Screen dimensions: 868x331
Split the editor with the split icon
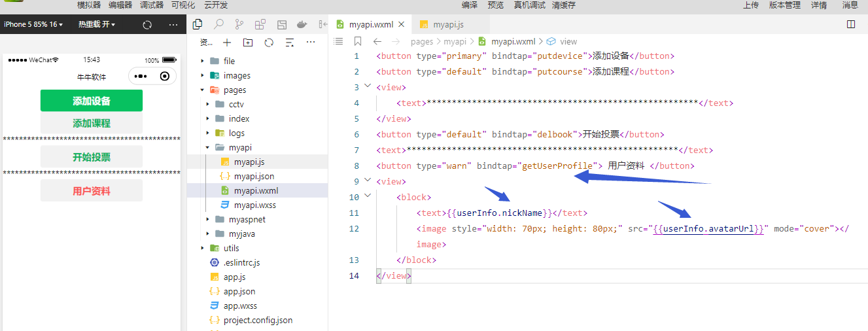(851, 24)
